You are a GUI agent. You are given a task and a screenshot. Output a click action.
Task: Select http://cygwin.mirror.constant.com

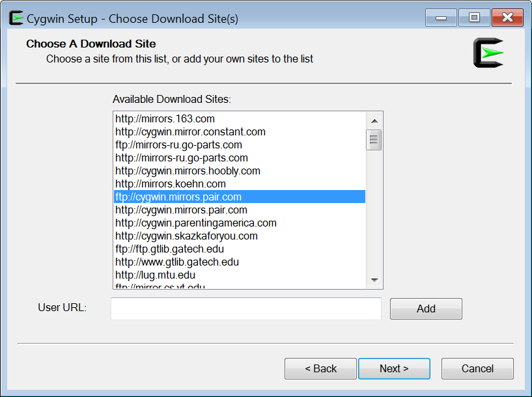(240, 132)
